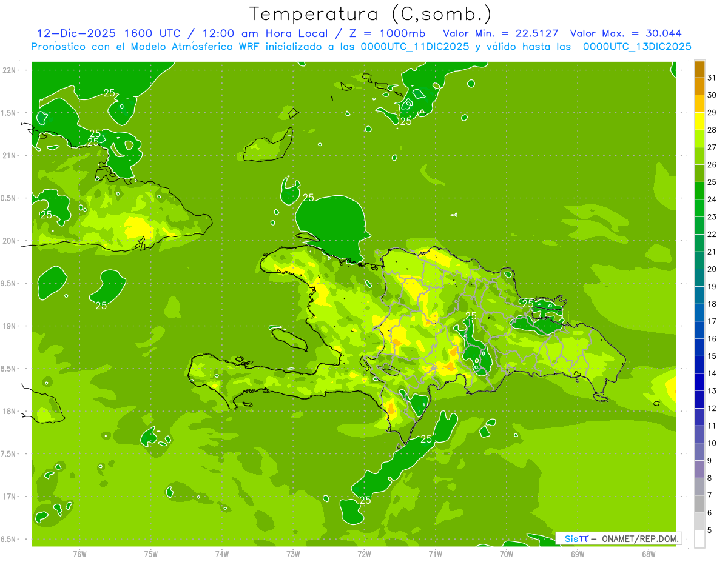Image resolution: width=728 pixels, height=562 pixels.
Task: Click the "ONAMET/REP.DOM." credit label
Action: click(641, 538)
